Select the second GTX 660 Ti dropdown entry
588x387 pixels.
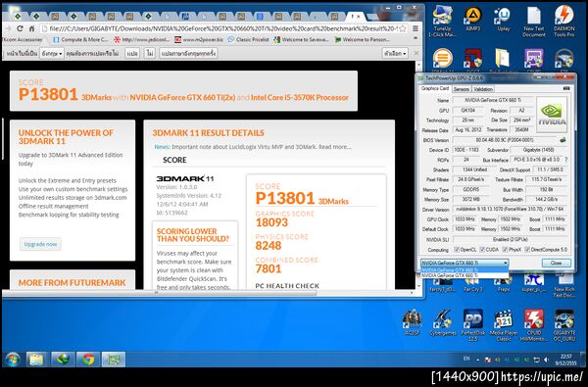[x=465, y=275]
